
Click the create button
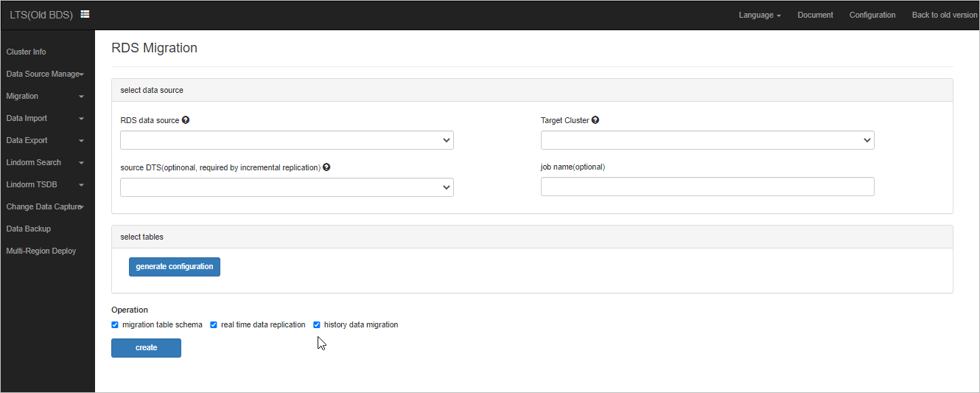click(x=146, y=348)
